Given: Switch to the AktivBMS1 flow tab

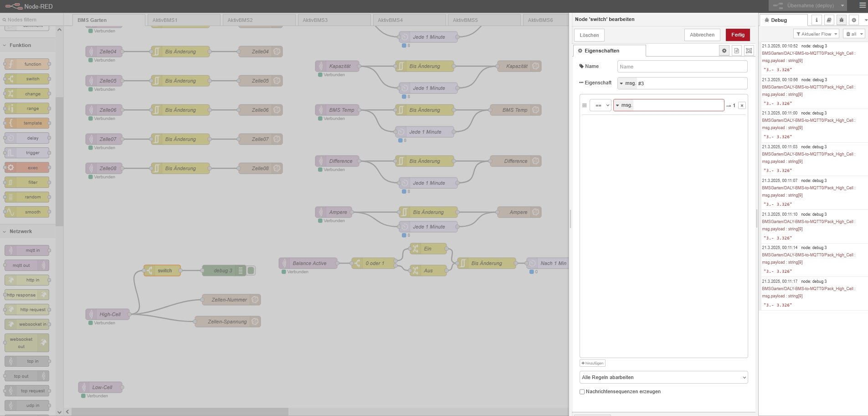Looking at the screenshot, I should 184,20.
